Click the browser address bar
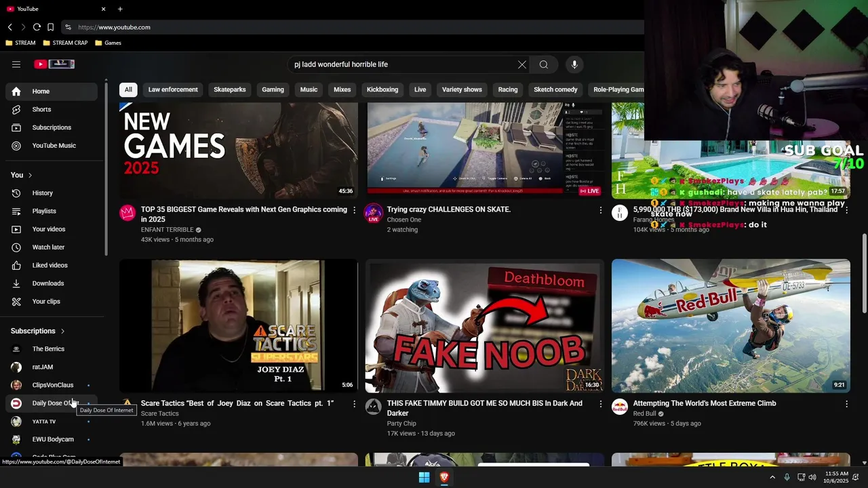The height and width of the screenshot is (488, 868). (353, 27)
